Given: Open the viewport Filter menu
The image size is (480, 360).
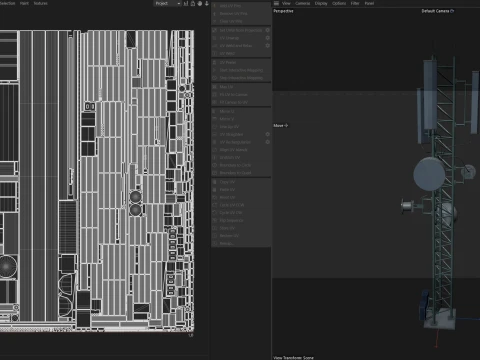Looking at the screenshot, I should pyautogui.click(x=355, y=3).
